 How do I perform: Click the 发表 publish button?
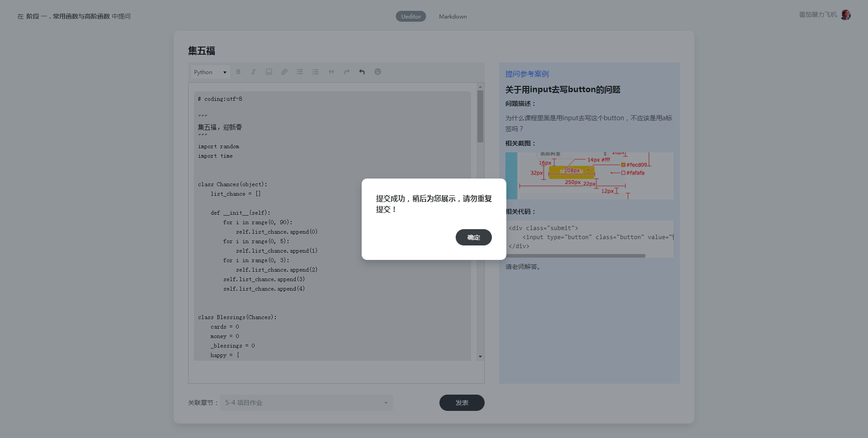(x=462, y=403)
